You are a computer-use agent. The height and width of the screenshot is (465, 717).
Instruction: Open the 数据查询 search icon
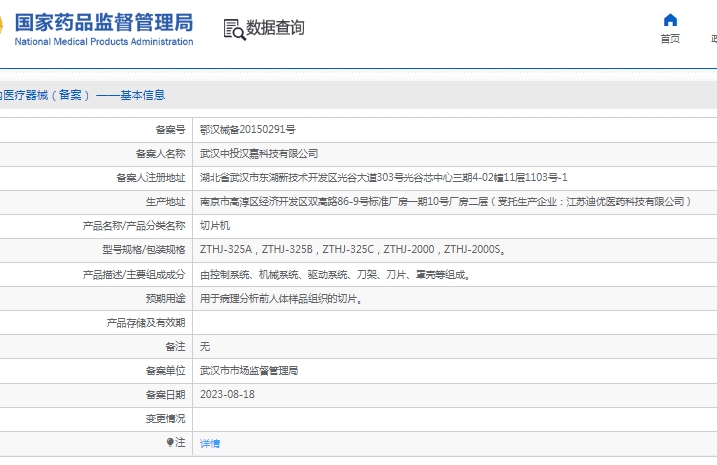235,30
